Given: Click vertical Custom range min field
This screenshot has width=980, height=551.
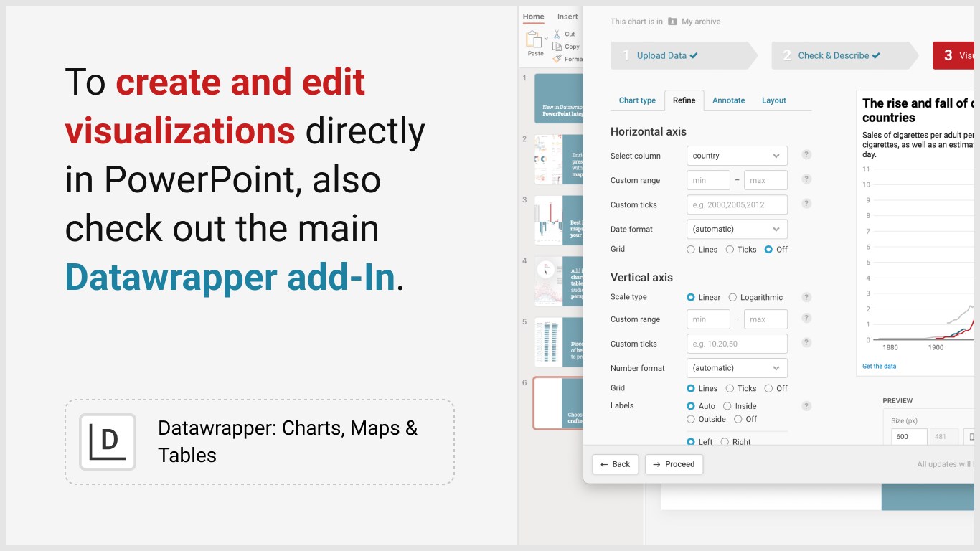Looking at the screenshot, I should [708, 319].
